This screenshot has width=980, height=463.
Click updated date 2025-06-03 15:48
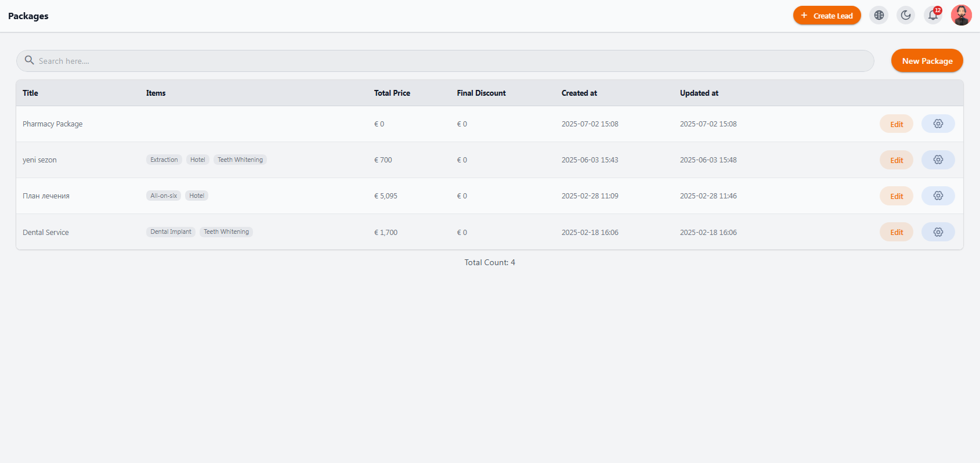point(708,160)
